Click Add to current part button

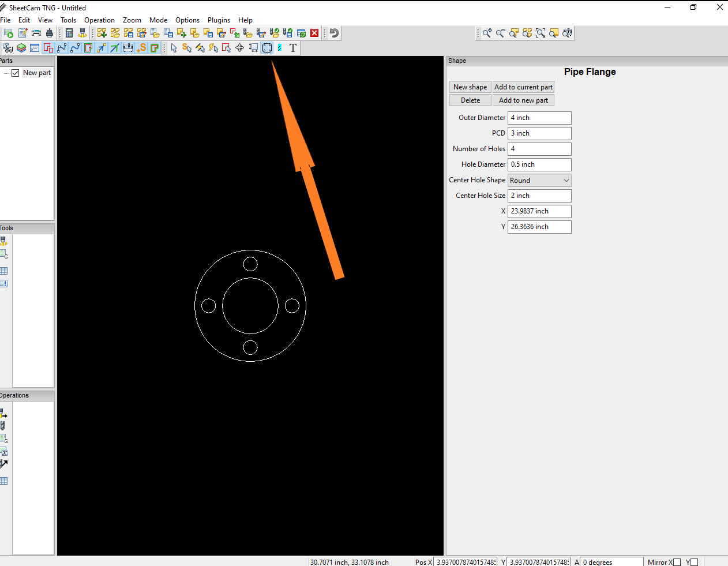tap(524, 87)
